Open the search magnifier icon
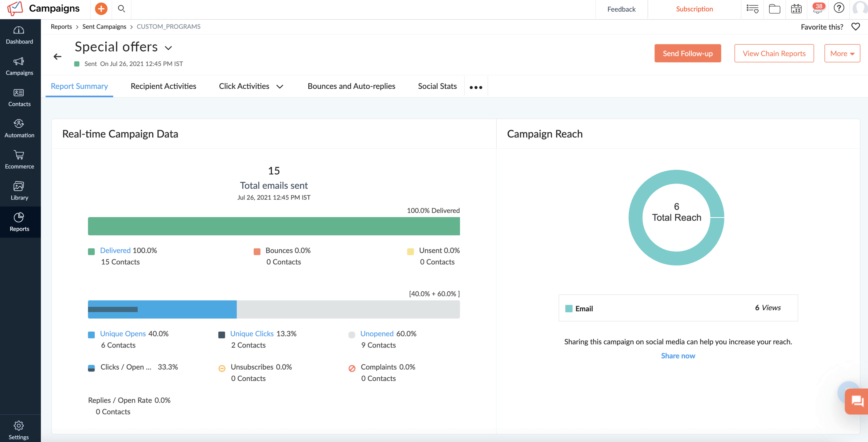 (x=122, y=9)
